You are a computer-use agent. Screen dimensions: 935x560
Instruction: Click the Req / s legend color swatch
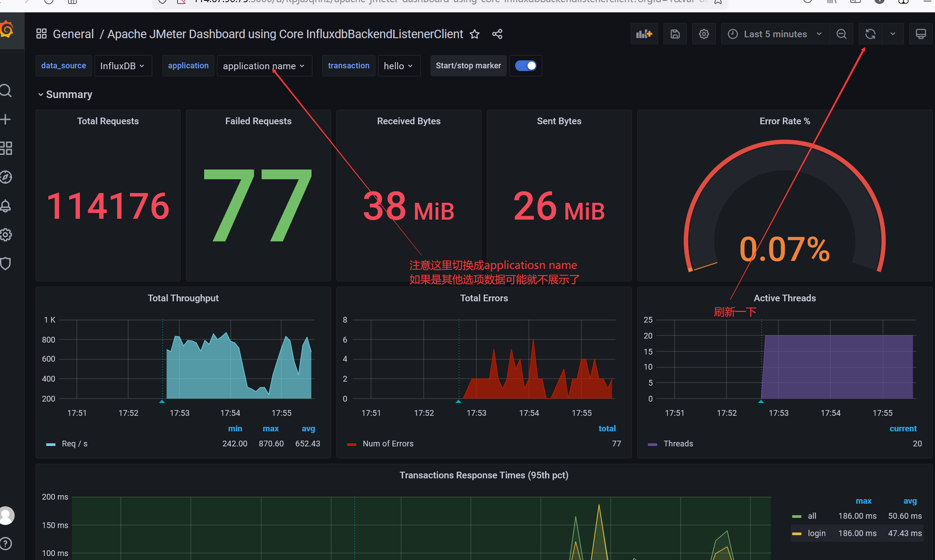51,444
